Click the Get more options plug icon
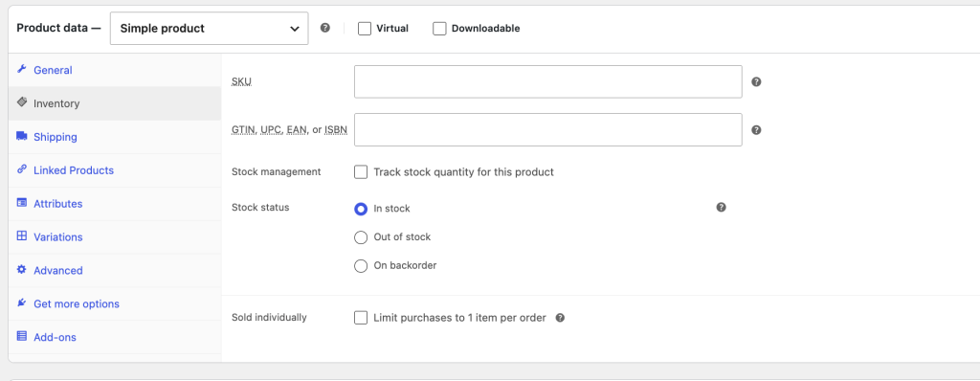Image resolution: width=980 pixels, height=381 pixels. coord(22,303)
